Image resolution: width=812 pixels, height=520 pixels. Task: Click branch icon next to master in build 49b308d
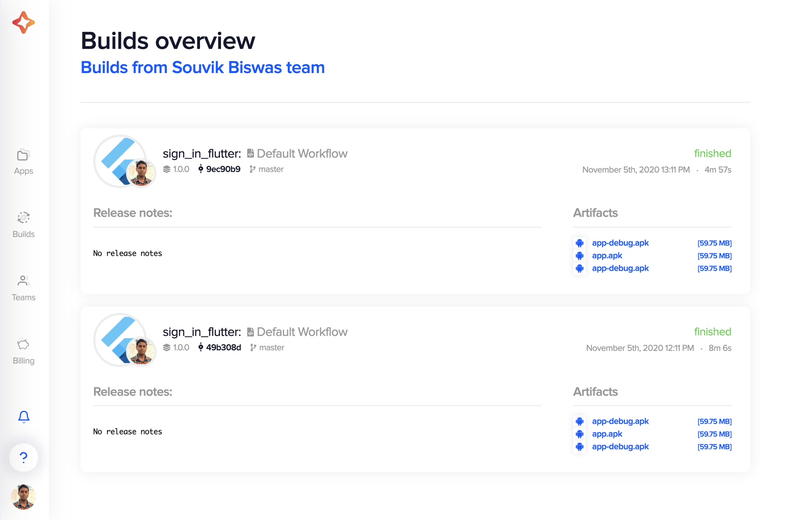tap(253, 348)
